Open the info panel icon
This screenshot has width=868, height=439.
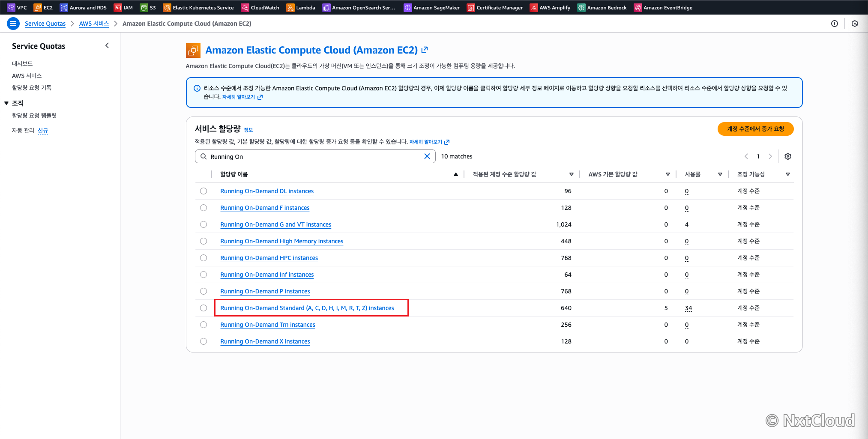834,24
